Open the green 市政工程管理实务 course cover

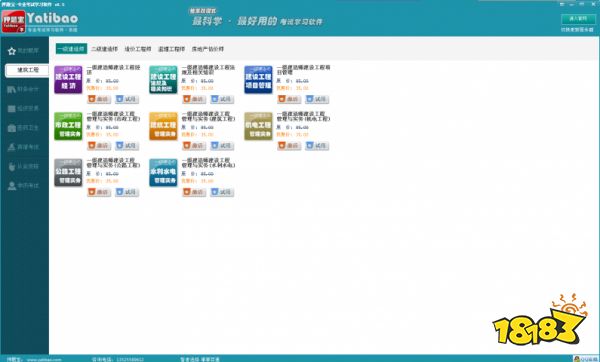[68, 126]
